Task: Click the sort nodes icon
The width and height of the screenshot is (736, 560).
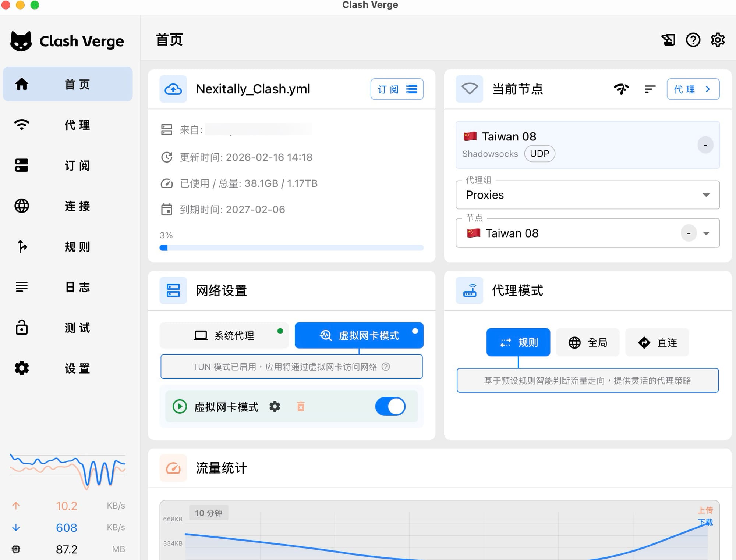Action: pyautogui.click(x=650, y=89)
